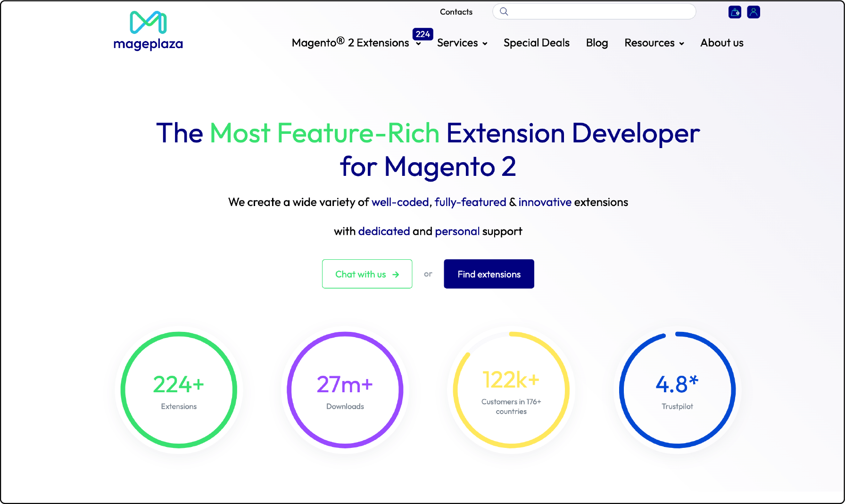Viewport: 845px width, 504px height.
Task: Open the Services menu
Action: (x=457, y=43)
